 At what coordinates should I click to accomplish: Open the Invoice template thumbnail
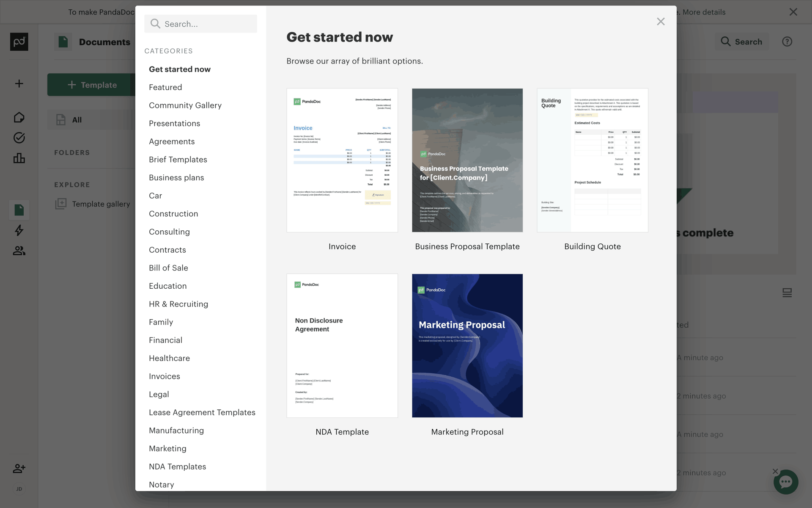pos(342,160)
